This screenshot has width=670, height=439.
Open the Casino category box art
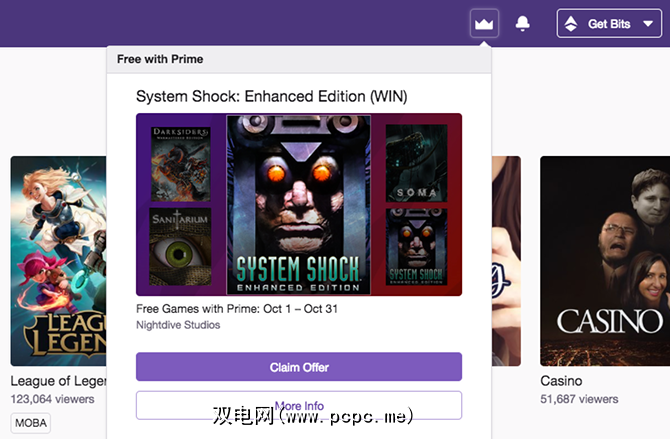tap(605, 261)
